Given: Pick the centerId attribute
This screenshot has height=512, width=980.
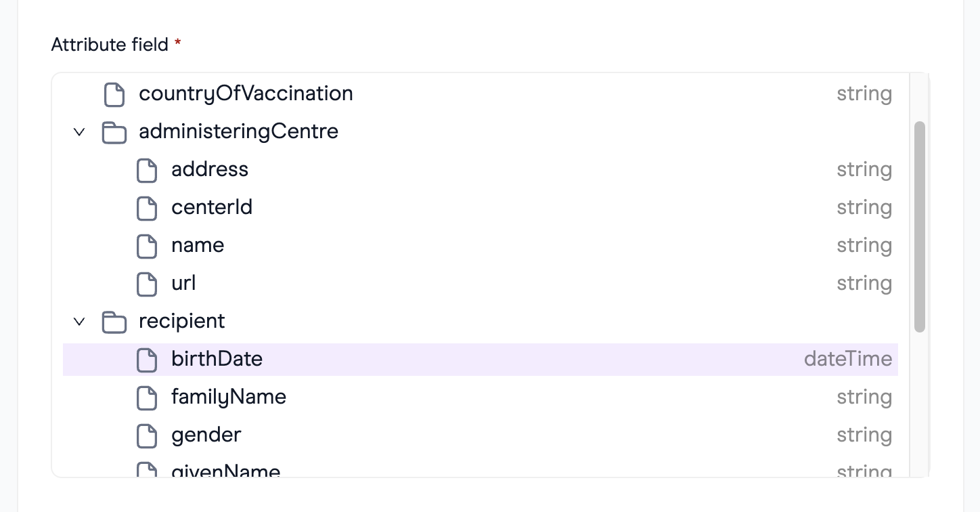Looking at the screenshot, I should click(481, 207).
